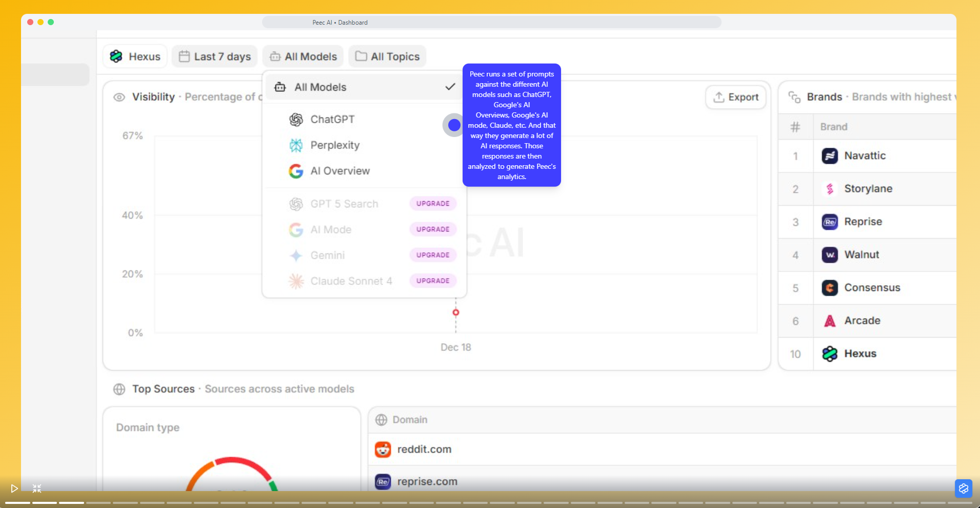Click the Reprise logo in Brands table

point(830,222)
